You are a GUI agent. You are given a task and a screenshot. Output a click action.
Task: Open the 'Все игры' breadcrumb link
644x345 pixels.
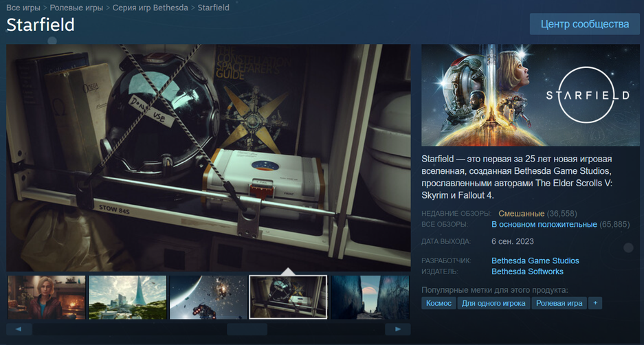tap(23, 8)
